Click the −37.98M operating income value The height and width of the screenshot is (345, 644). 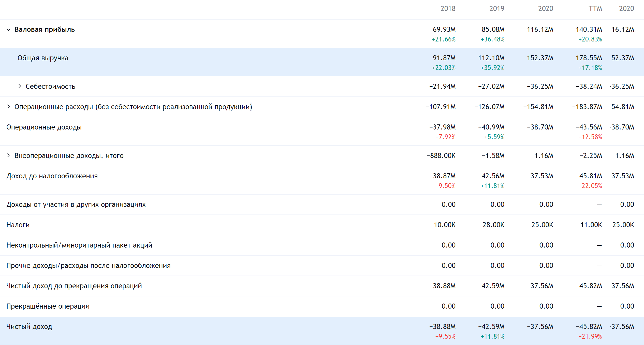(442, 127)
